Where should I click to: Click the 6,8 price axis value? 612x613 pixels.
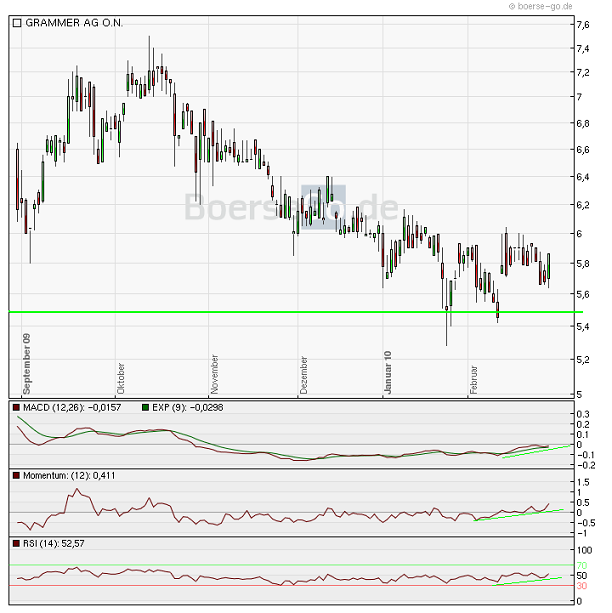[x=582, y=123]
